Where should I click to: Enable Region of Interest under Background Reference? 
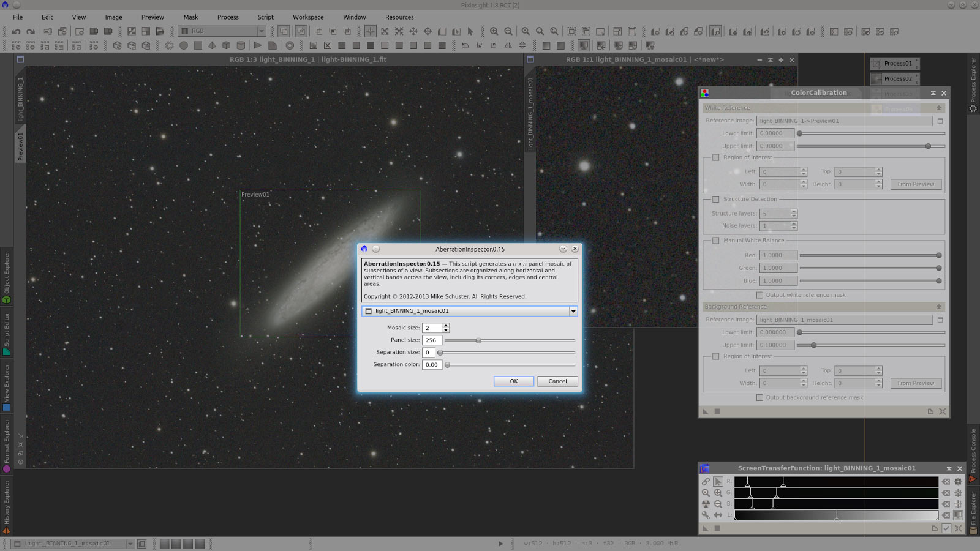click(716, 356)
